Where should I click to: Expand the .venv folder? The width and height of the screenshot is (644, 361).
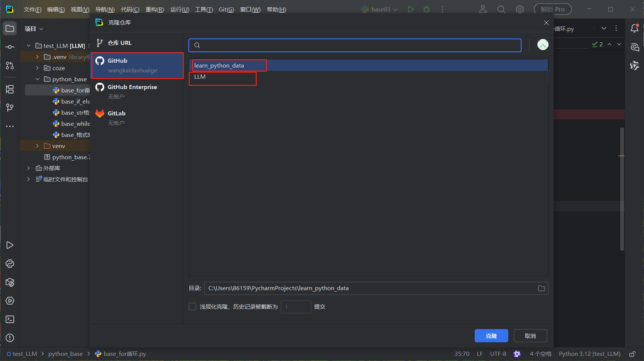(x=38, y=57)
